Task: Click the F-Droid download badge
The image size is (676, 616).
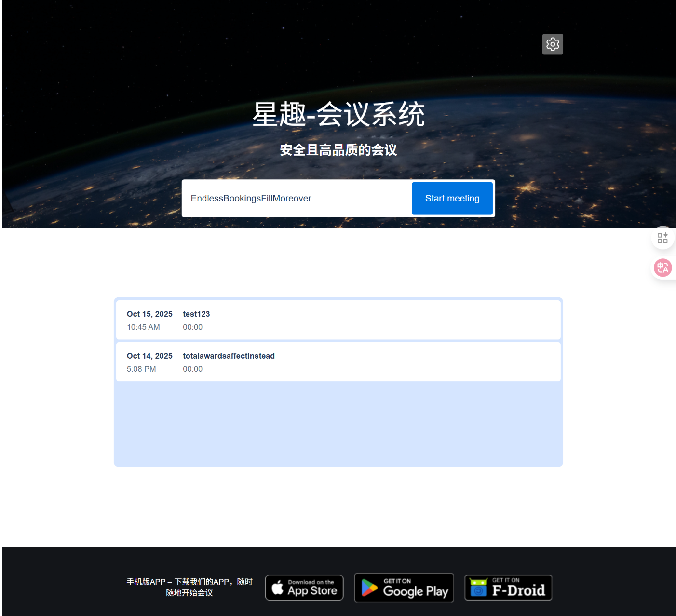Action: point(508,587)
